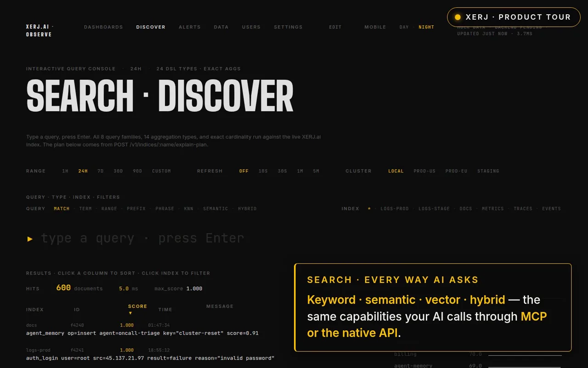This screenshot has height=368, width=588.
Task: Set refresh to OFF
Action: (x=244, y=171)
